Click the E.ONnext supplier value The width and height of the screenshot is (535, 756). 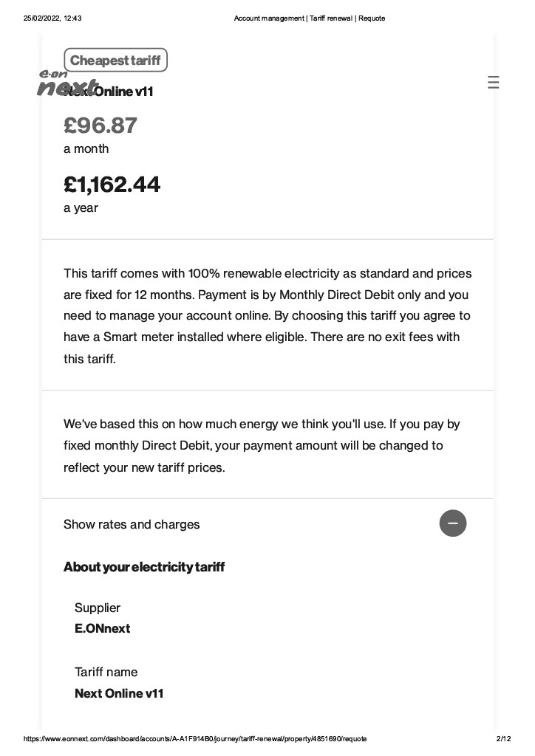102,629
